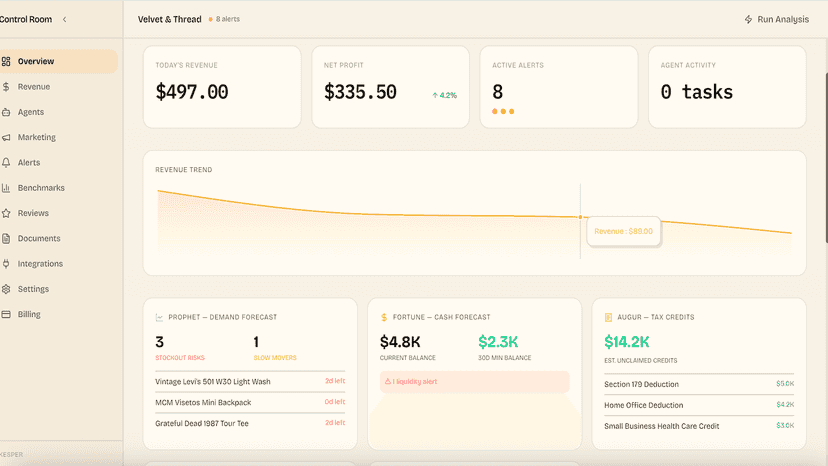The width and height of the screenshot is (828, 466).
Task: Click the Agents robot icon in sidebar
Action: tap(6, 112)
